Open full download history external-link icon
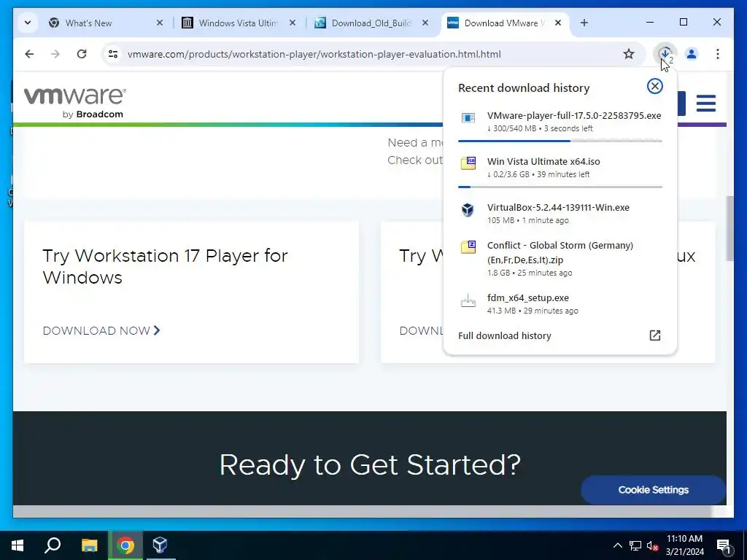 [x=654, y=335]
